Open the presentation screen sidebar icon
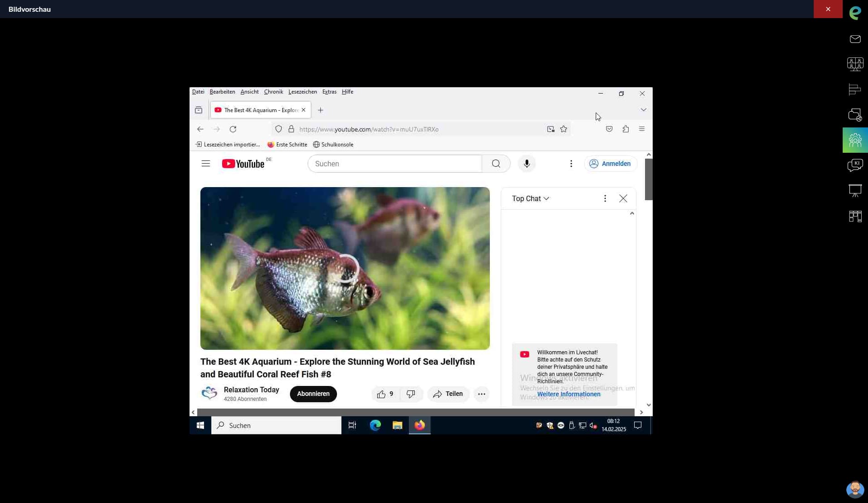This screenshot has height=503, width=868. pos(855,191)
